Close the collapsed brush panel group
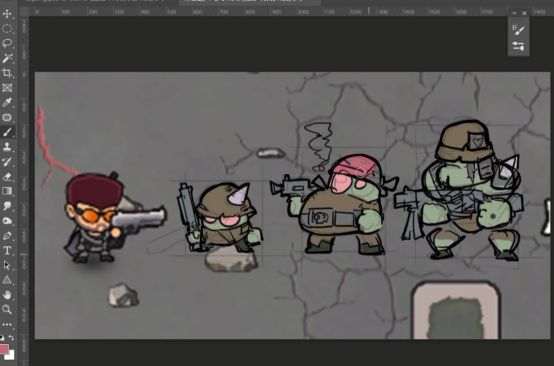The image size is (554, 366). pyautogui.click(x=524, y=13)
